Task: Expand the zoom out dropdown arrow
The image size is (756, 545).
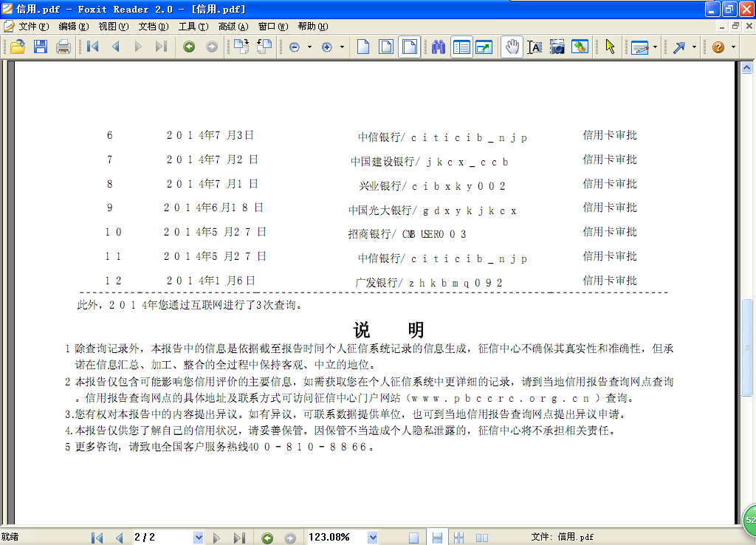Action: click(x=309, y=47)
